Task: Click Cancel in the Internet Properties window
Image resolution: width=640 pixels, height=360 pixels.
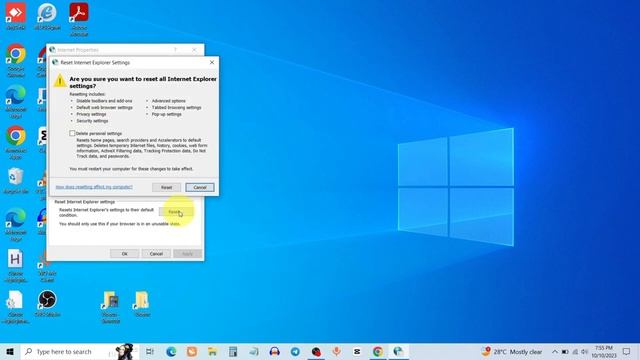Action: 156,254
